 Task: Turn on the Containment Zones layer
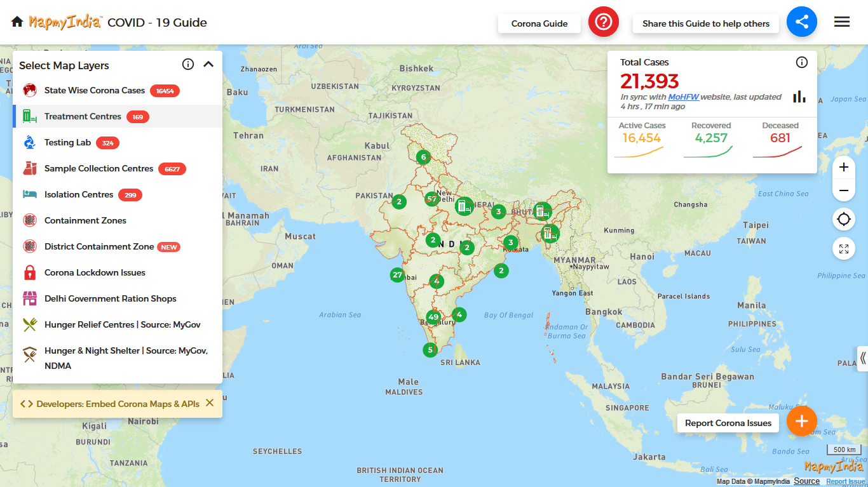point(118,220)
